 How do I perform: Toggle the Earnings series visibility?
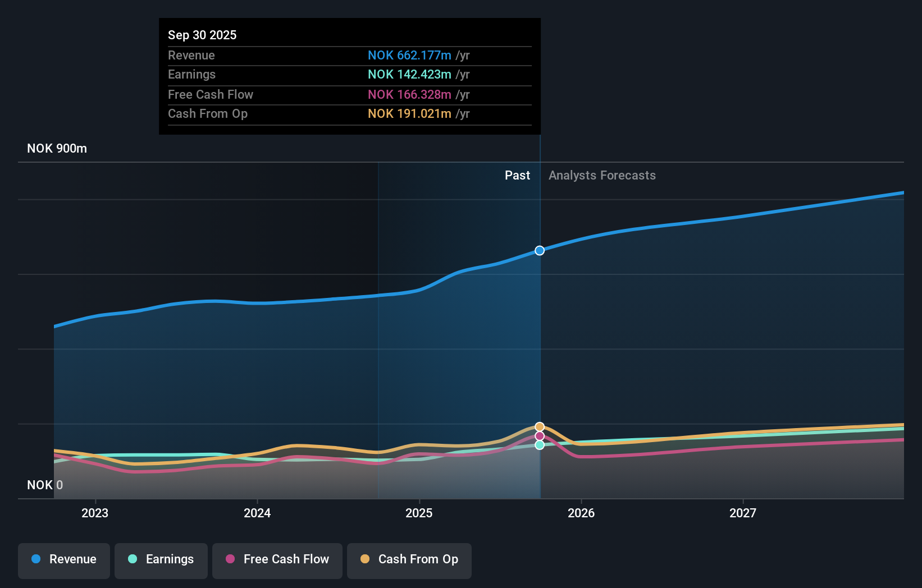(x=161, y=559)
